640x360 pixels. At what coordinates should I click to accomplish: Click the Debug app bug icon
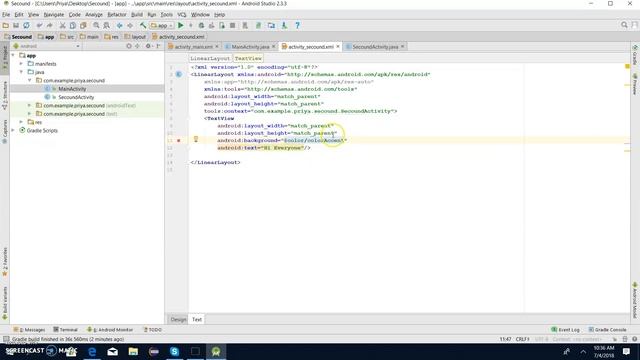pyautogui.click(x=201, y=25)
